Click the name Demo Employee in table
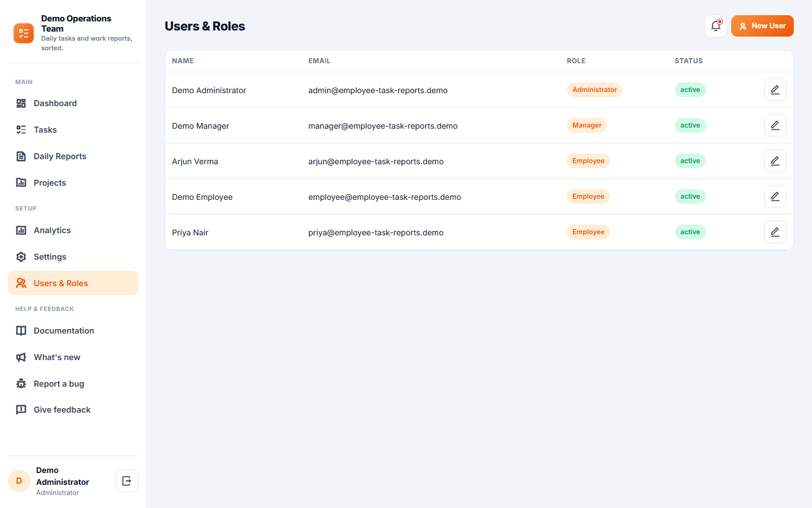The height and width of the screenshot is (508, 812). 202,197
